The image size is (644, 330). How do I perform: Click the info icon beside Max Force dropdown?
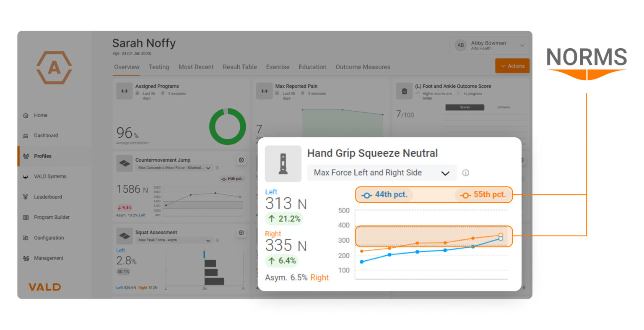tap(465, 173)
